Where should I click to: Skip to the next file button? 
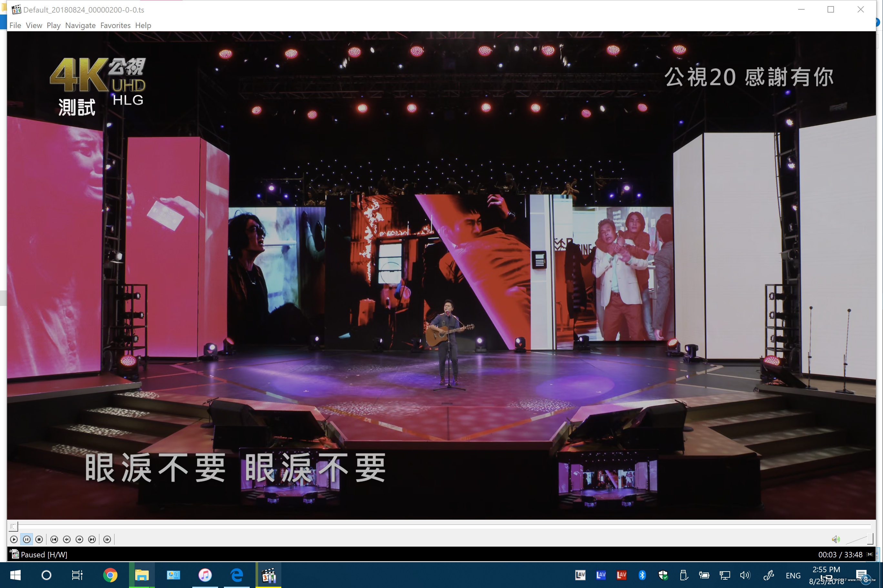coord(92,539)
